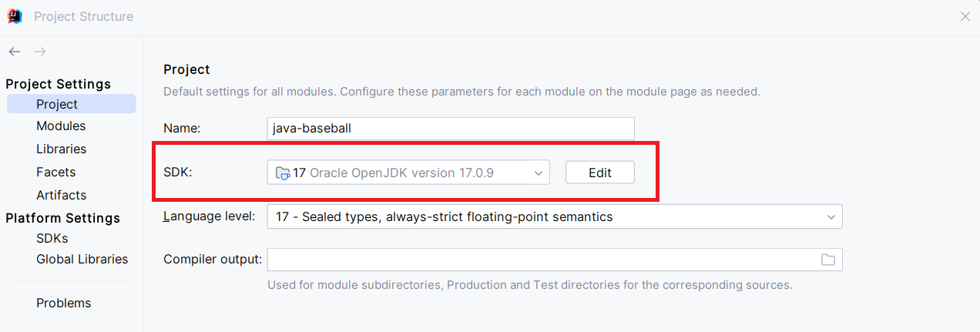Focus the Compiler output path field
The height and width of the screenshot is (332, 980).
[539, 260]
